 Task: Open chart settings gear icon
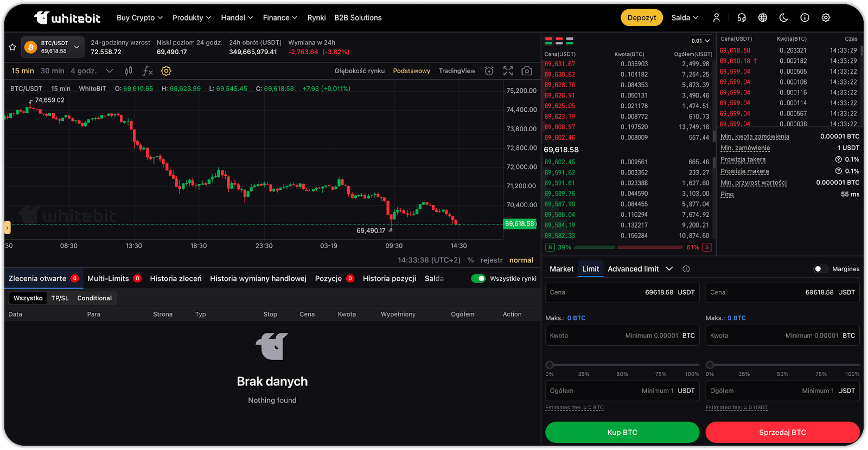point(167,71)
